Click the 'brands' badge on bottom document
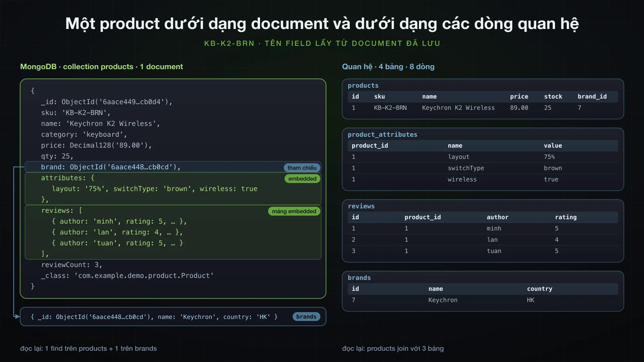Image resolution: width=644 pixels, height=362 pixels. pos(306,317)
